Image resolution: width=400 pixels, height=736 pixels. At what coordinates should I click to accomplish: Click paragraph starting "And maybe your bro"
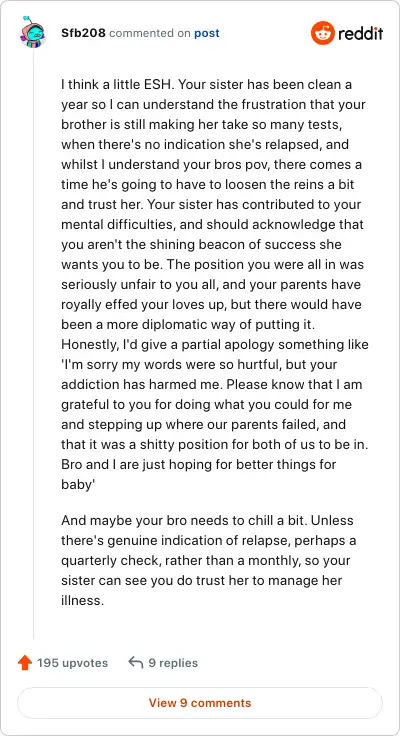pyautogui.click(x=208, y=560)
